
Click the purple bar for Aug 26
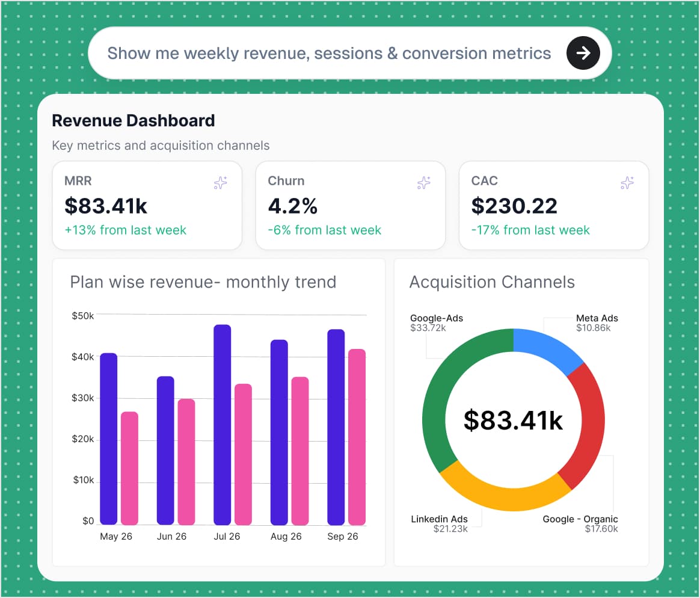coord(279,433)
